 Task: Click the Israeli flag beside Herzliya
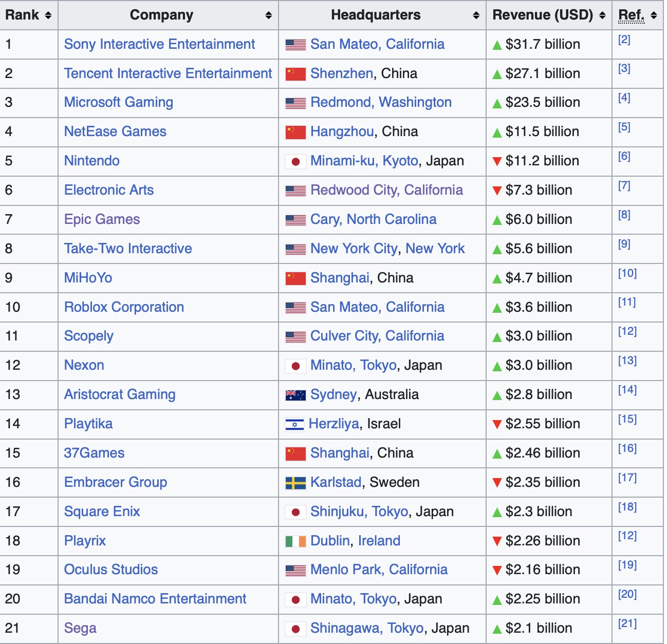(294, 424)
